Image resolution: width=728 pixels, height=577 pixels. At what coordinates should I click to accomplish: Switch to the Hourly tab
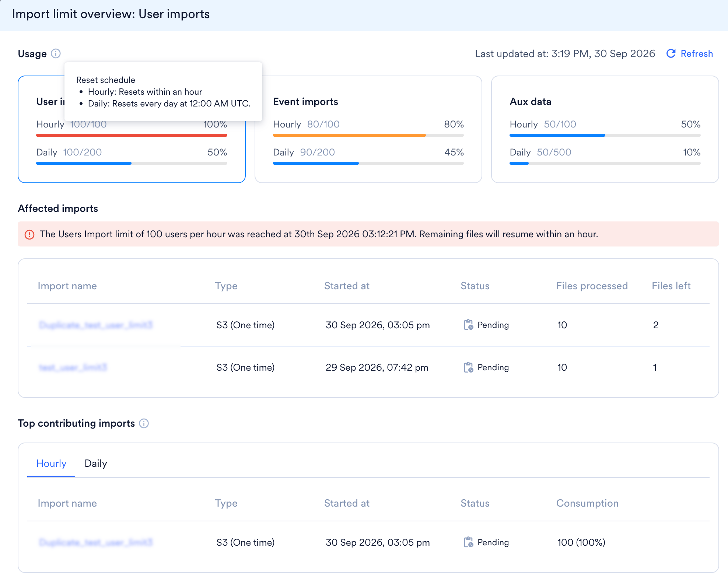coord(51,464)
